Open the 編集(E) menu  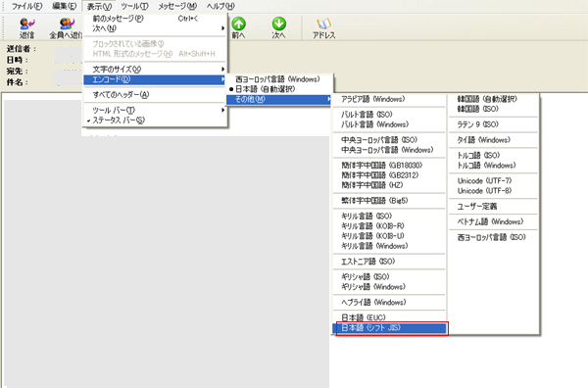pos(64,7)
